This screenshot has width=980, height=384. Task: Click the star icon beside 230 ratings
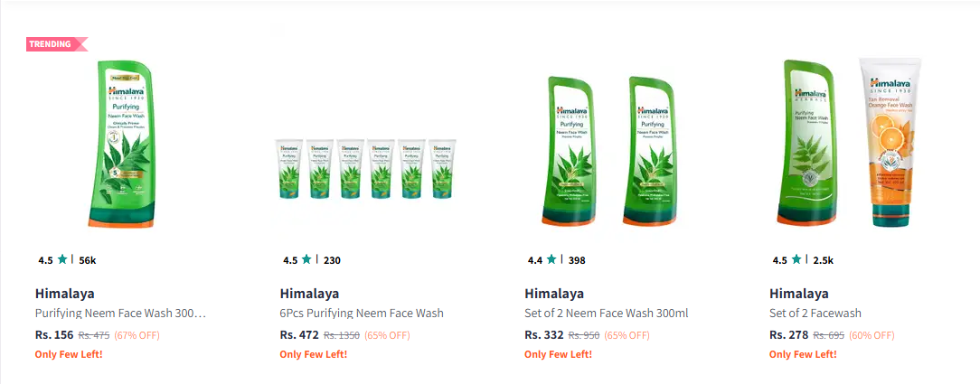tap(306, 259)
